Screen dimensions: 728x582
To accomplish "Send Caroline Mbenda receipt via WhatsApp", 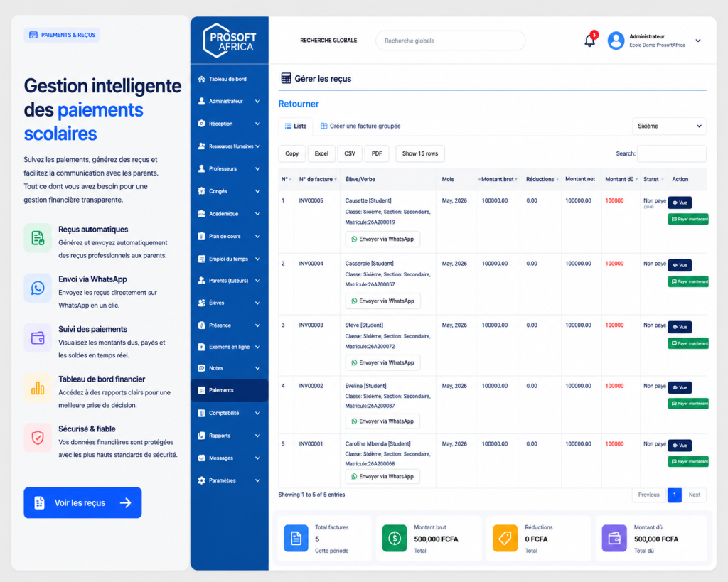I will click(x=382, y=476).
